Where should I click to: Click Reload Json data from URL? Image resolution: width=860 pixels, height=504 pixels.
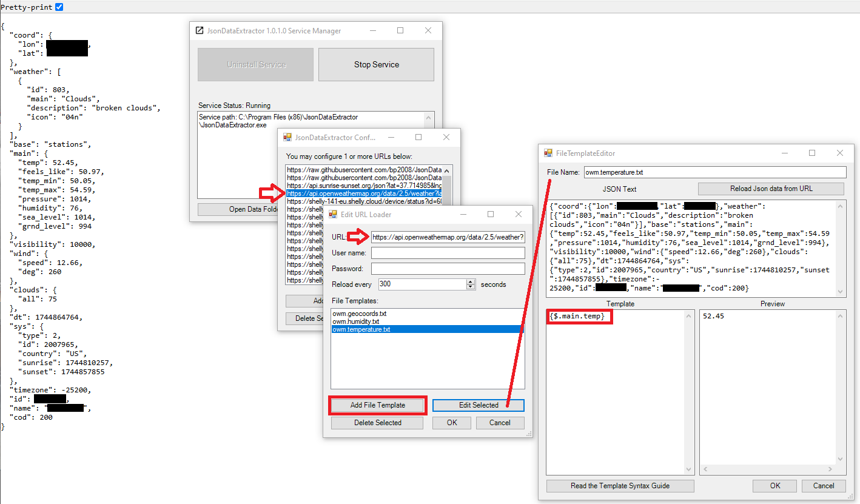(771, 189)
